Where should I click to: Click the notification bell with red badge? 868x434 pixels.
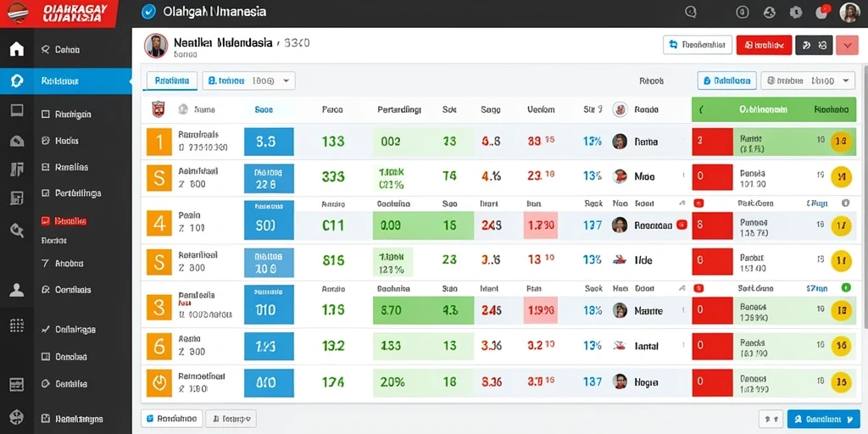[822, 12]
